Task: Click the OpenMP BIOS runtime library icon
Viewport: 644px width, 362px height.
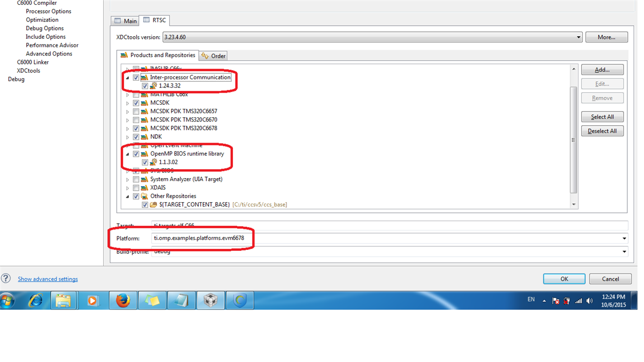Action: point(144,153)
